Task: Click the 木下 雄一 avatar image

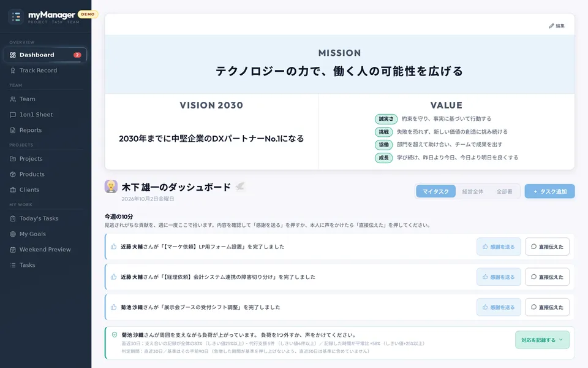Action: (111, 186)
